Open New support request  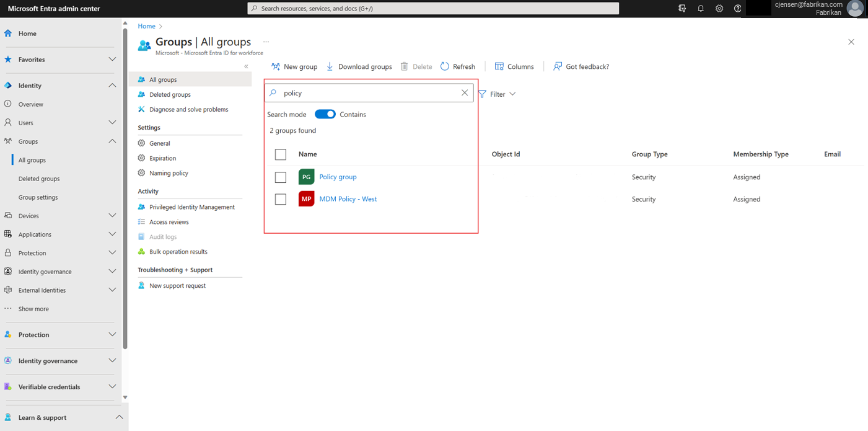[x=177, y=286]
